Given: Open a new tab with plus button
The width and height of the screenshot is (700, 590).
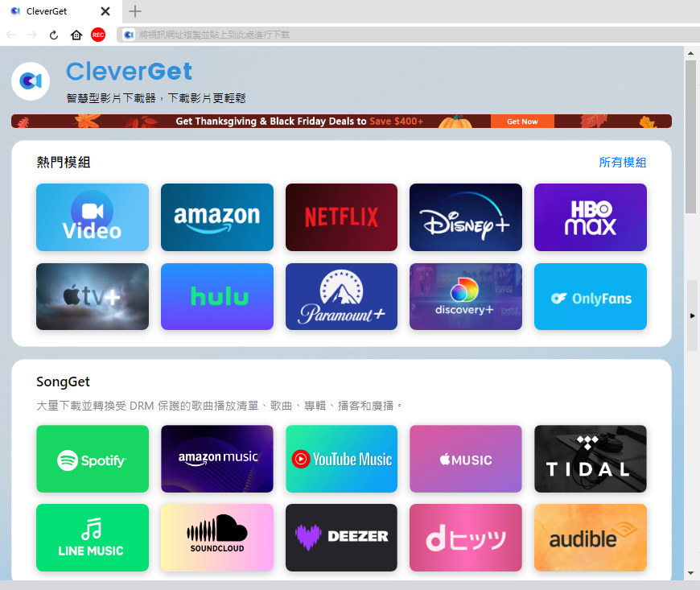Looking at the screenshot, I should coord(135,11).
